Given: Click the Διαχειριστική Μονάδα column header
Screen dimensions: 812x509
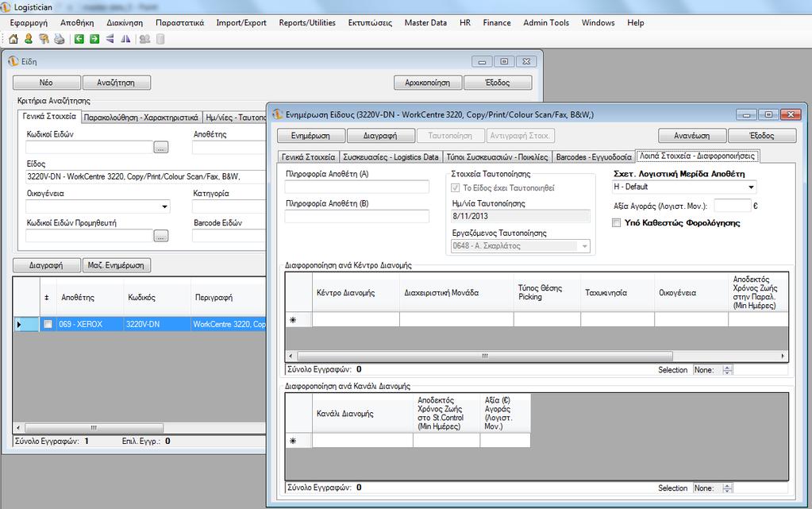Looking at the screenshot, I should pyautogui.click(x=456, y=293).
